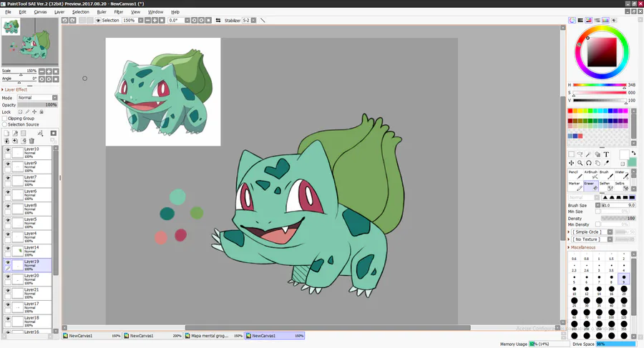Select the Lasso tool
The image size is (644, 348).
point(580,154)
